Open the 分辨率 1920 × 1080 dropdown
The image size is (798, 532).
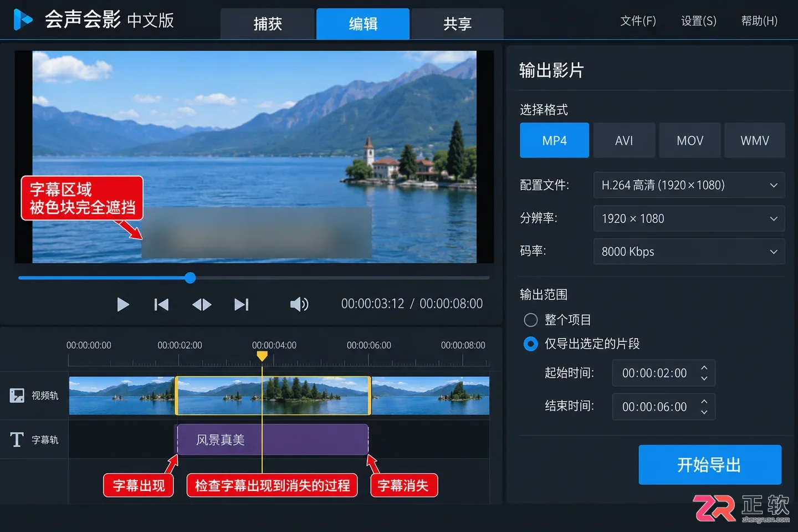tap(689, 218)
